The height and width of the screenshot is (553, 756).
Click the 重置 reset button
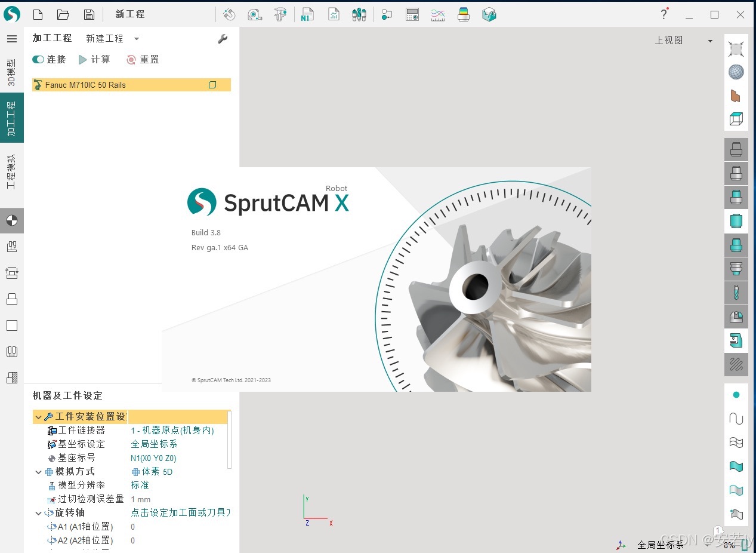pos(143,60)
